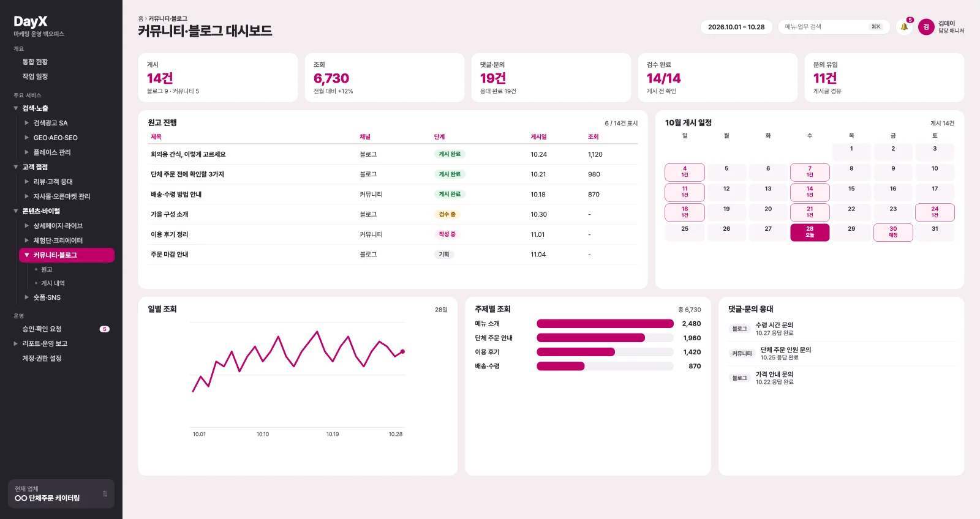The image size is (980, 519).
Task: Switch company via the 현재 업체 swap arrows
Action: pyautogui.click(x=105, y=494)
